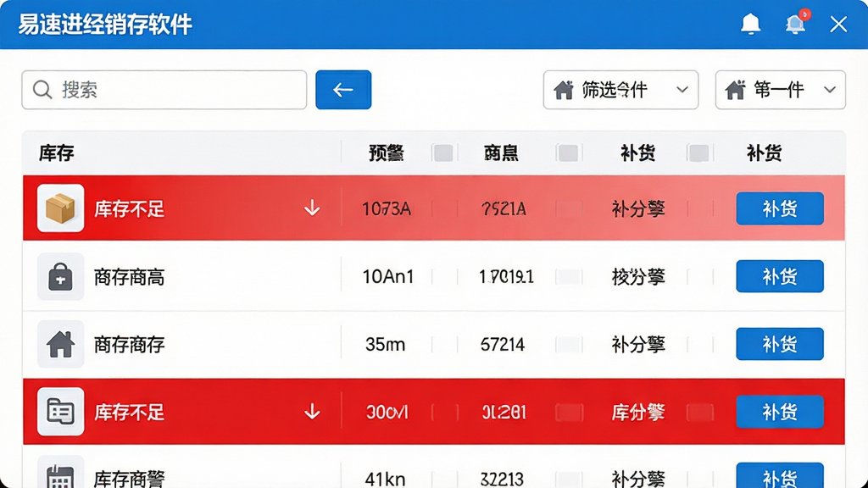Image resolution: width=868 pixels, height=488 pixels.
Task: Click the value 32213
Action: point(502,479)
